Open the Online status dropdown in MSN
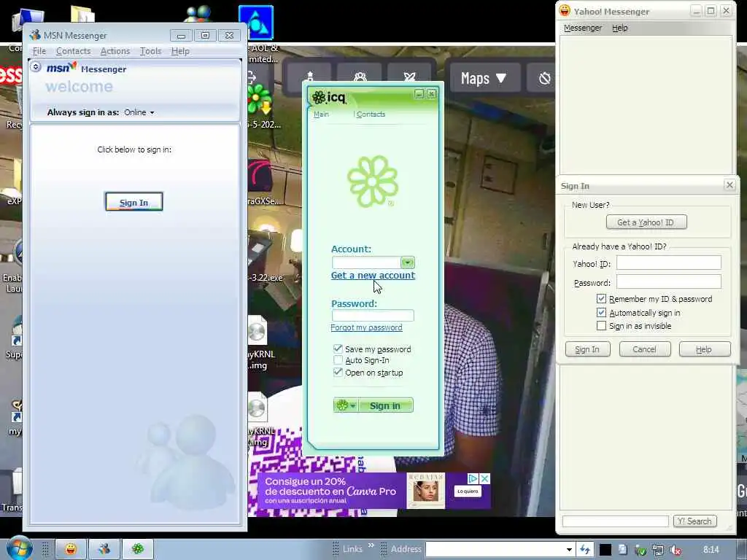This screenshot has width=747, height=560. 139,112
